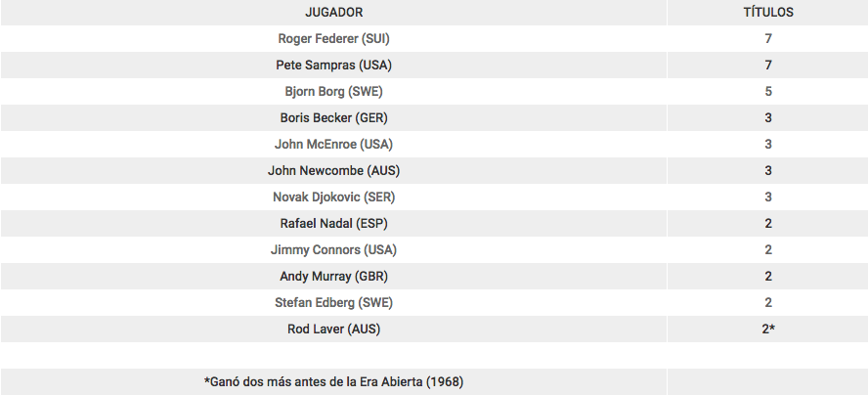868x395 pixels.
Task: Select Pete Sampras (USA) name
Action: click(333, 66)
